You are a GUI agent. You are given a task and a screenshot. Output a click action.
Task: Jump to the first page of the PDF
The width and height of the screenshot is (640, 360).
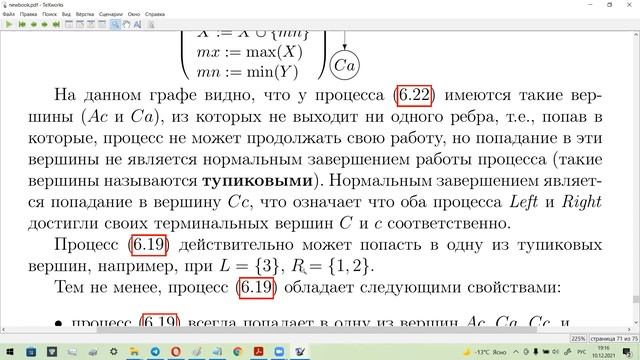[22, 24]
